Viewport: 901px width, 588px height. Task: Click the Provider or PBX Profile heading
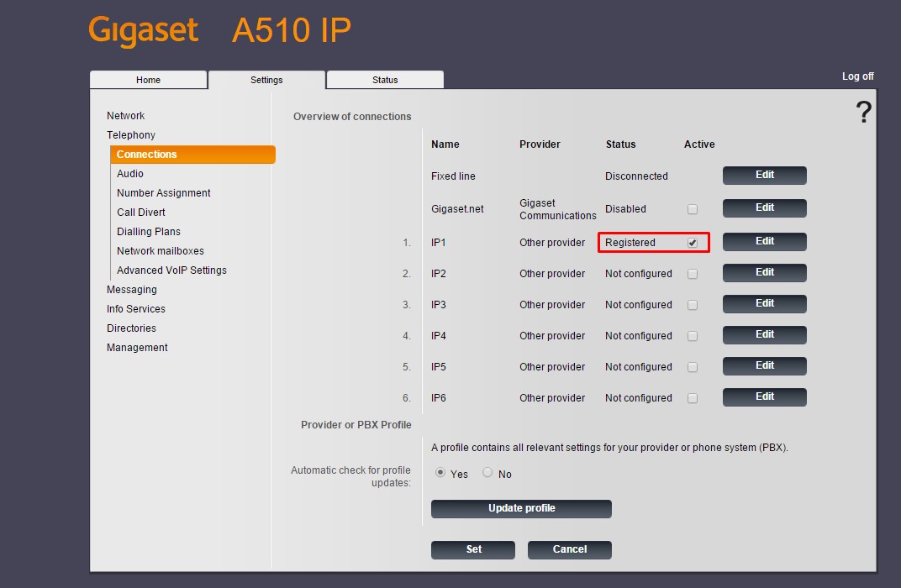click(356, 425)
